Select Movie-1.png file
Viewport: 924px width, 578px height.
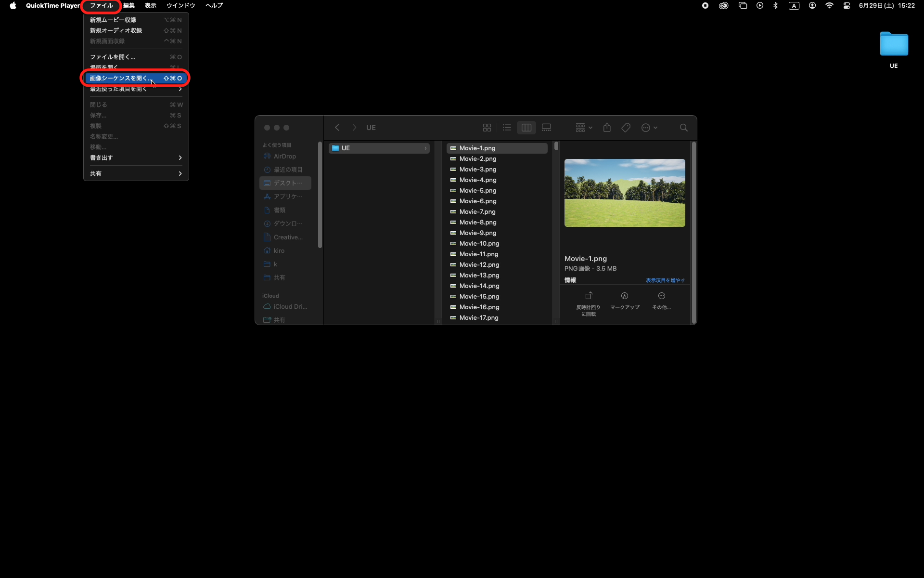497,148
